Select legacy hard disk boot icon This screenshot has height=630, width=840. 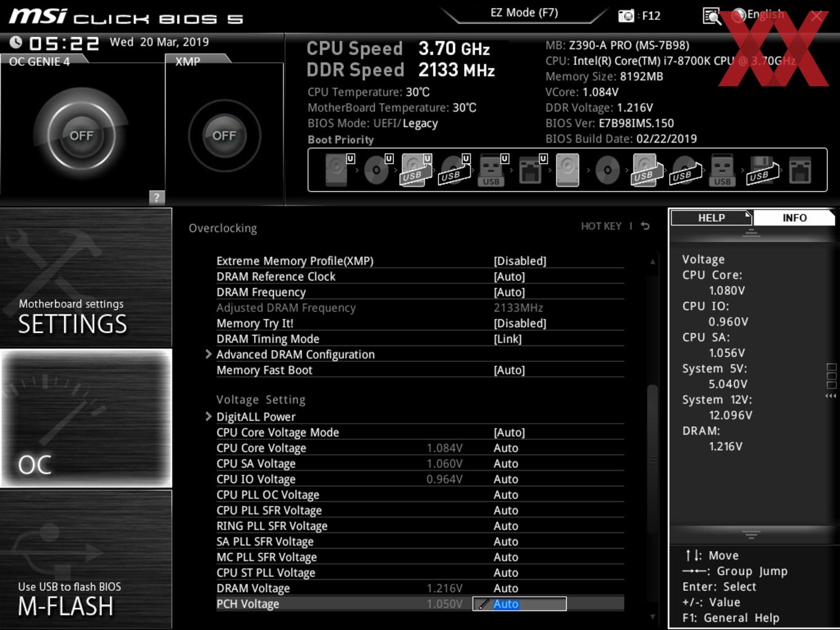pos(568,170)
